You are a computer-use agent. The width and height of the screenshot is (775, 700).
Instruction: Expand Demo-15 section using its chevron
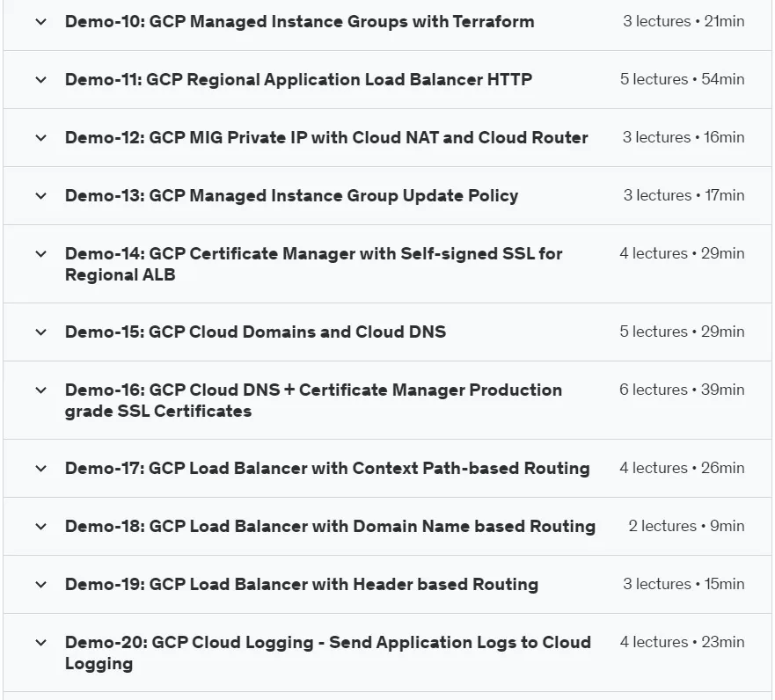click(41, 332)
